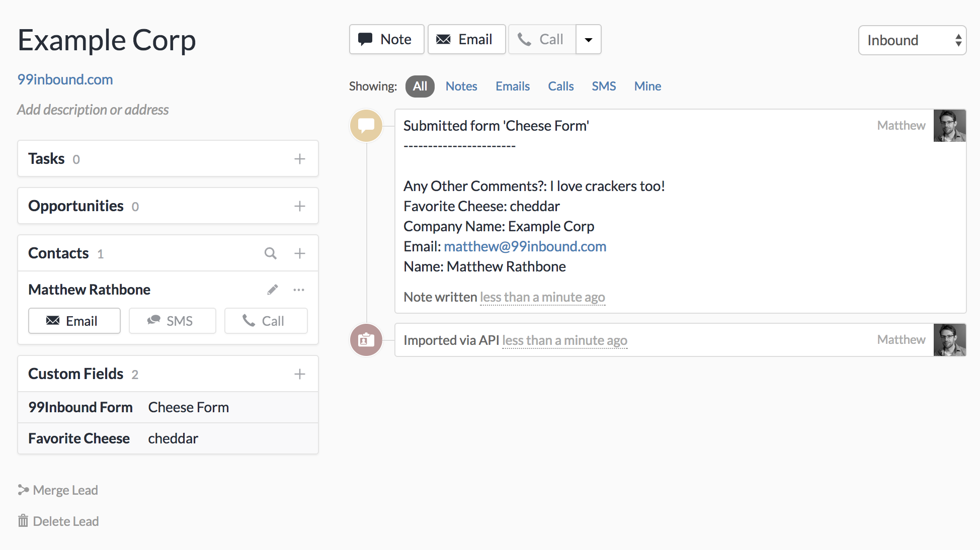
Task: Click Matthew's avatar on the note
Action: click(949, 126)
